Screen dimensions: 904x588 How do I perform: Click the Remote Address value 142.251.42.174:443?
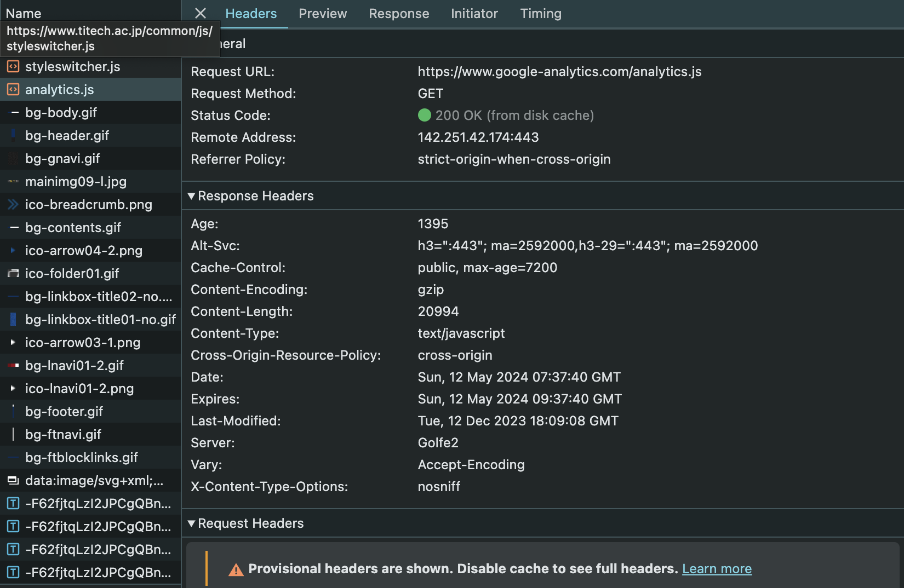point(478,137)
